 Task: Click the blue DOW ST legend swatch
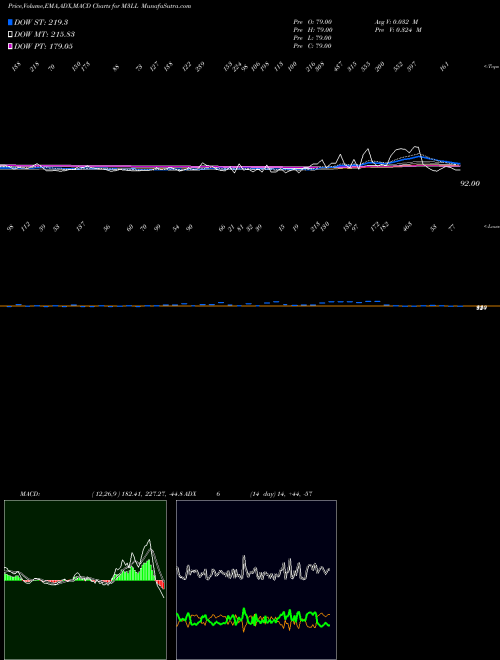[10, 22]
